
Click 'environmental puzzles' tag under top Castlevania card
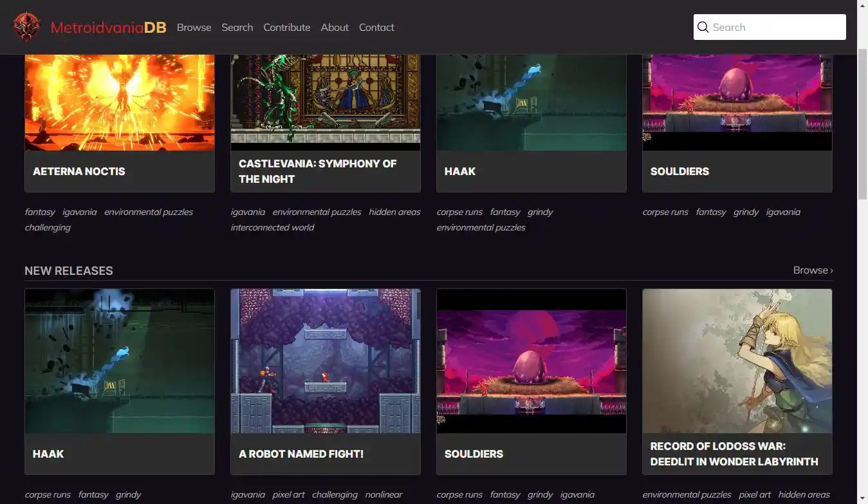pyautogui.click(x=317, y=212)
